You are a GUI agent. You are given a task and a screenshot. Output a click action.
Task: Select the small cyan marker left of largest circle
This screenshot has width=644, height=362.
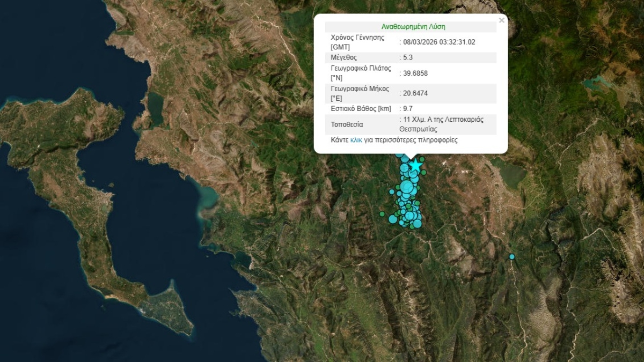(x=392, y=191)
